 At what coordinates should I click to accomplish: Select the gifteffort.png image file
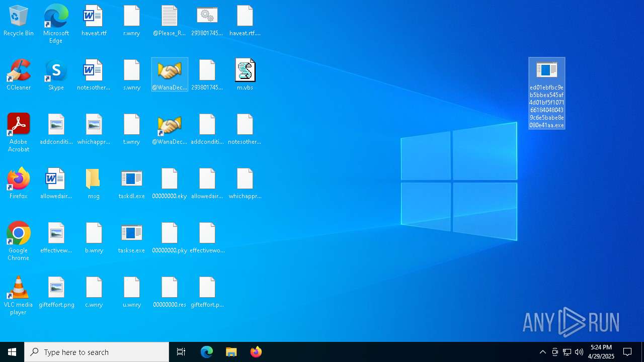pos(56,293)
